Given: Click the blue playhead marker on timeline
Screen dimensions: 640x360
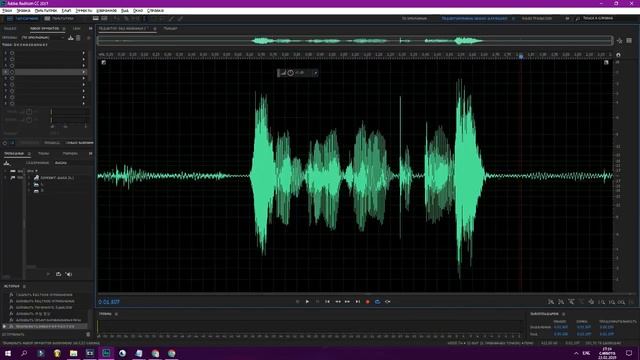Looking at the screenshot, I should point(521,55).
